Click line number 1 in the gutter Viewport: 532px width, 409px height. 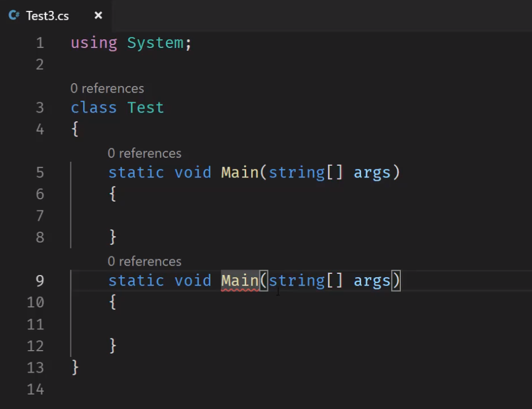pos(39,42)
